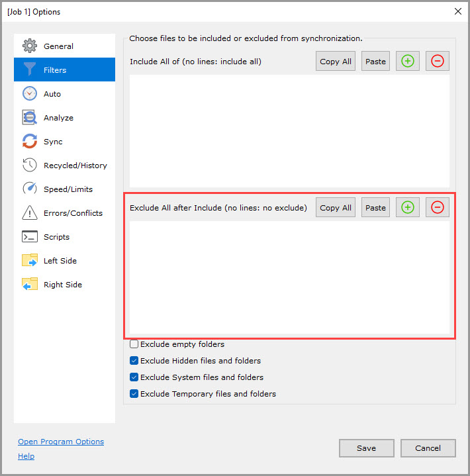Uncheck Exclude Hidden files and folders
Screen dimensions: 470x476
coord(134,361)
